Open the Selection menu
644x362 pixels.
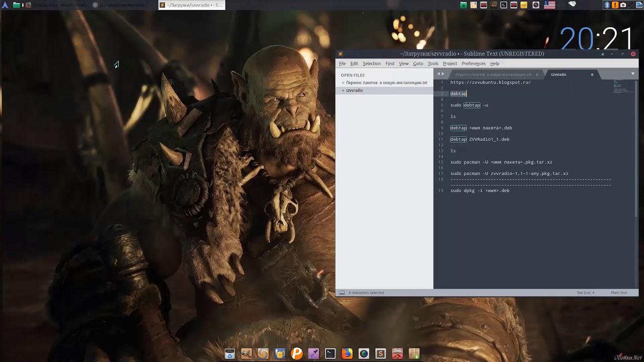372,63
